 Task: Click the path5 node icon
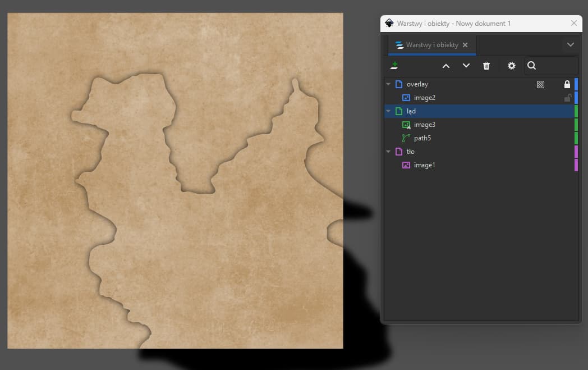406,138
